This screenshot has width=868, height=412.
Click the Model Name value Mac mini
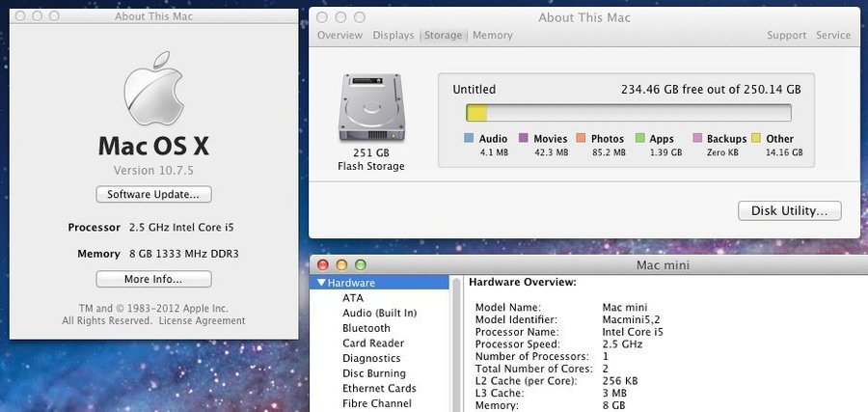click(624, 308)
